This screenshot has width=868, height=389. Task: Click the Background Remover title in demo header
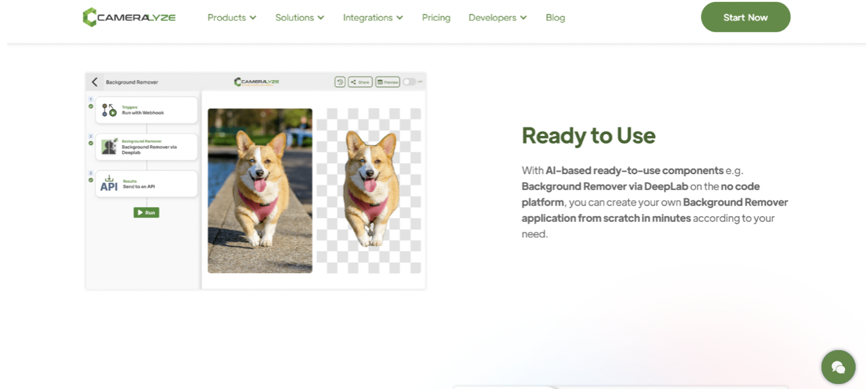(x=132, y=82)
